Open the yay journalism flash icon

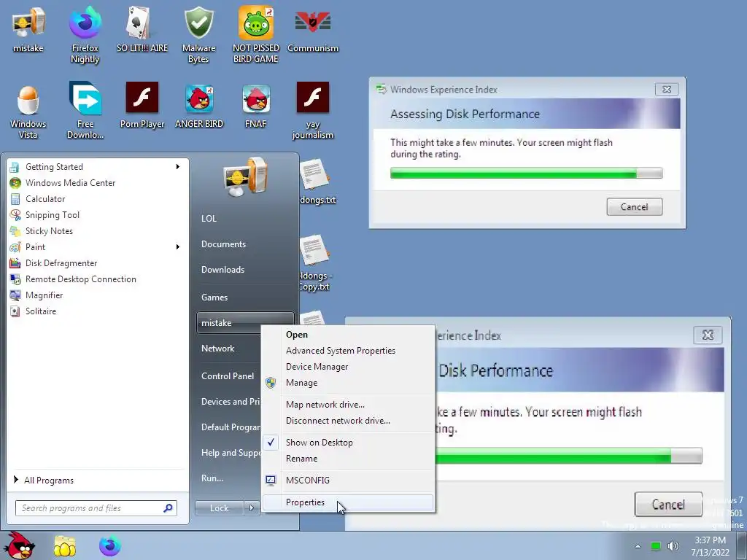tap(312, 111)
